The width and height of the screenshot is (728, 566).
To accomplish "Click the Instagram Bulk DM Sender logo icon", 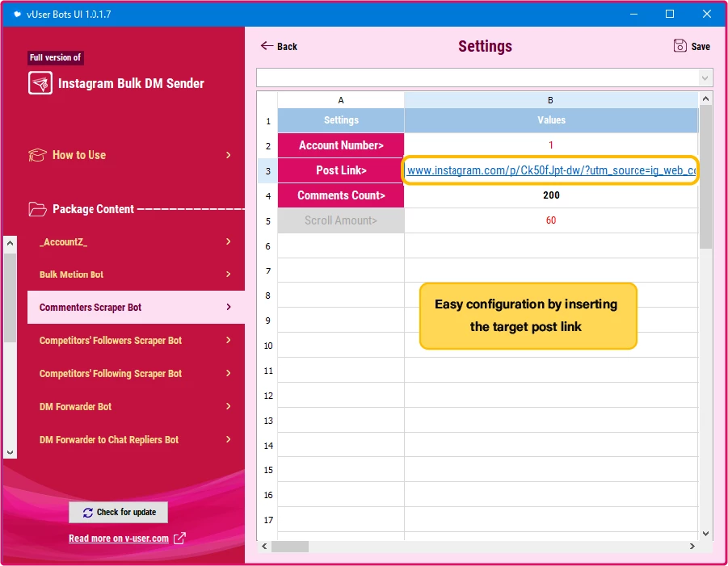I will point(40,83).
